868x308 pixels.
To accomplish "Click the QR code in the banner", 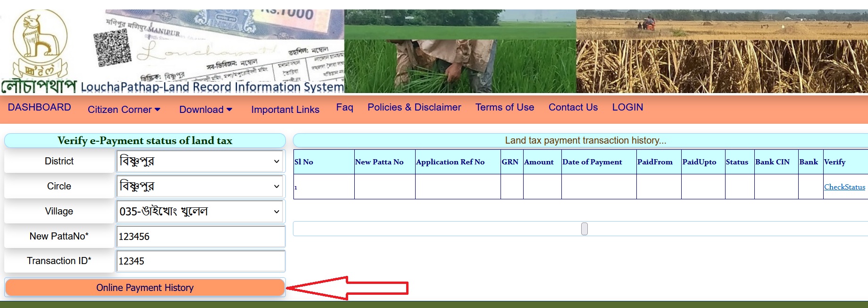I will pyautogui.click(x=112, y=48).
